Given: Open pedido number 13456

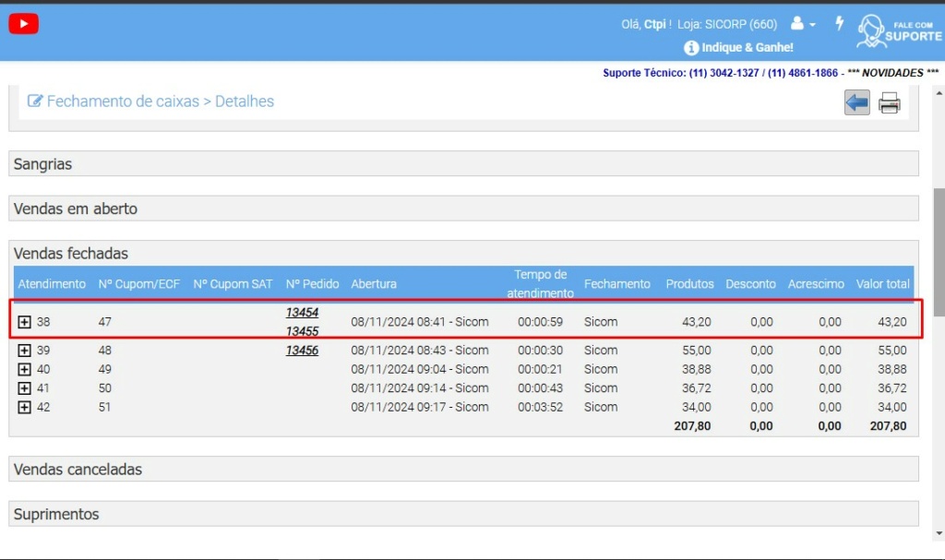Looking at the screenshot, I should pyautogui.click(x=302, y=351).
